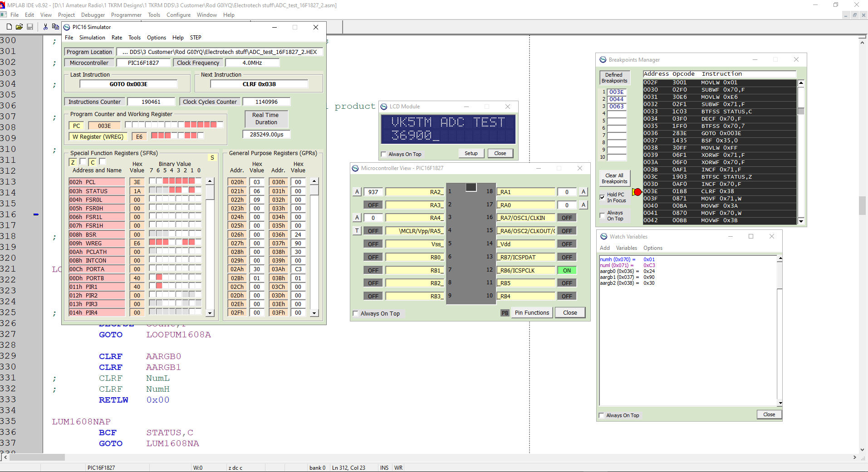Click the yellow S button in SFRs panel

coord(212,158)
